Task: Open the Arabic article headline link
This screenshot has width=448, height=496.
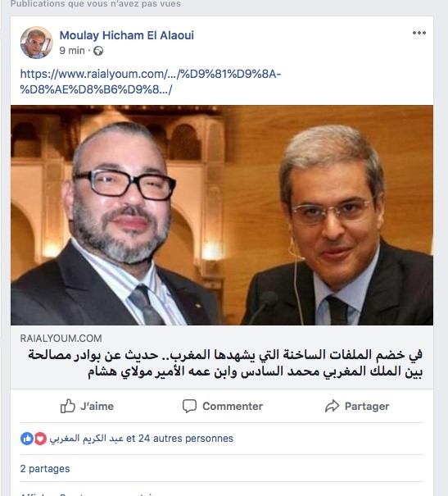Action: (x=225, y=363)
